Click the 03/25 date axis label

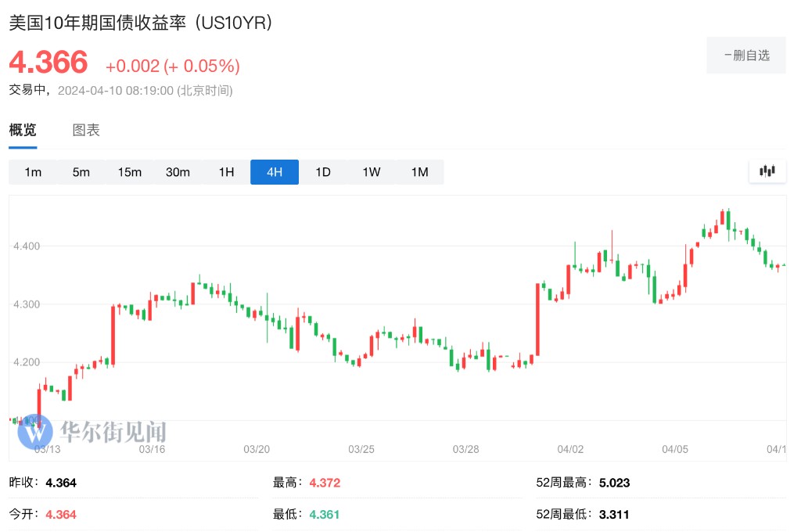pyautogui.click(x=361, y=449)
